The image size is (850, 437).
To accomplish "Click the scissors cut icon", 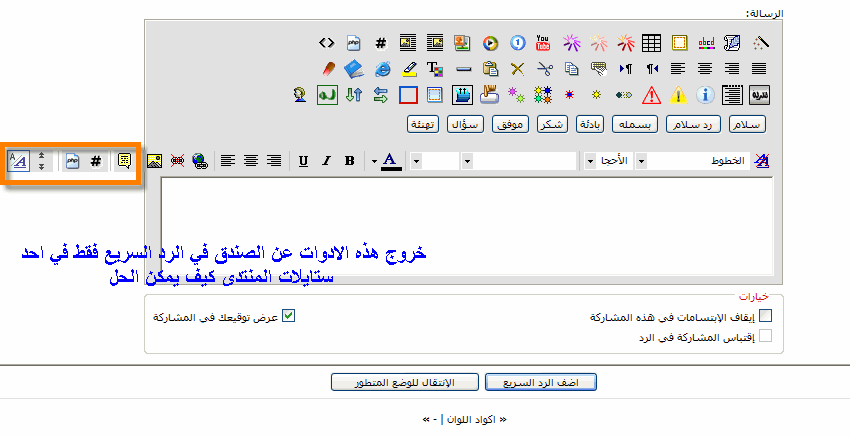I will pyautogui.click(x=544, y=69).
